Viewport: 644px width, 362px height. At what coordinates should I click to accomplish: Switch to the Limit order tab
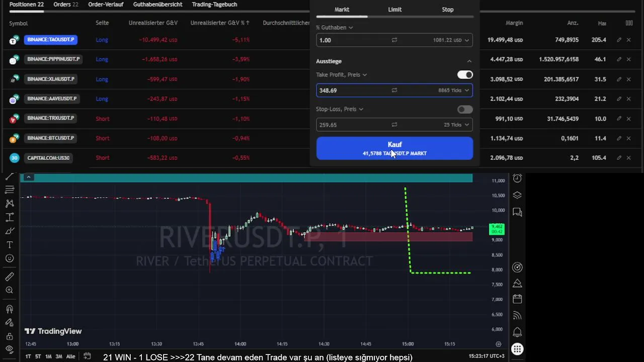click(x=395, y=10)
